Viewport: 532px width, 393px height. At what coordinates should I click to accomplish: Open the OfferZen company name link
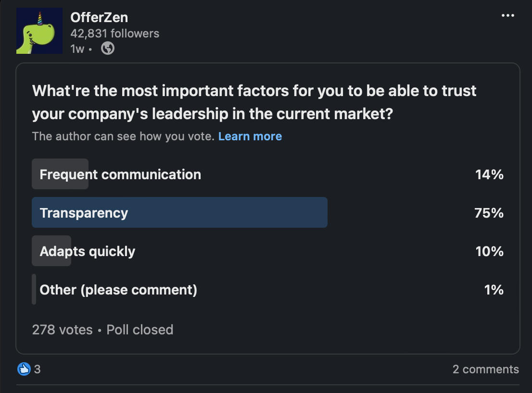[99, 18]
